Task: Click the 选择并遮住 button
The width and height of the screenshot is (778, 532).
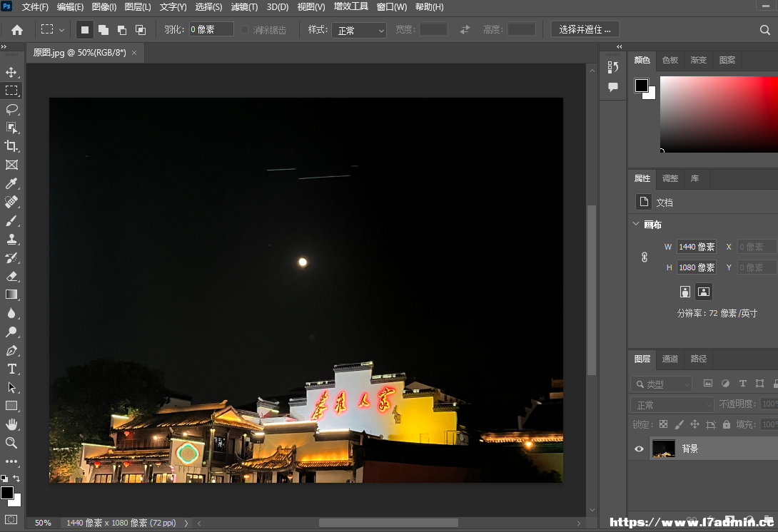Action: 585,30
